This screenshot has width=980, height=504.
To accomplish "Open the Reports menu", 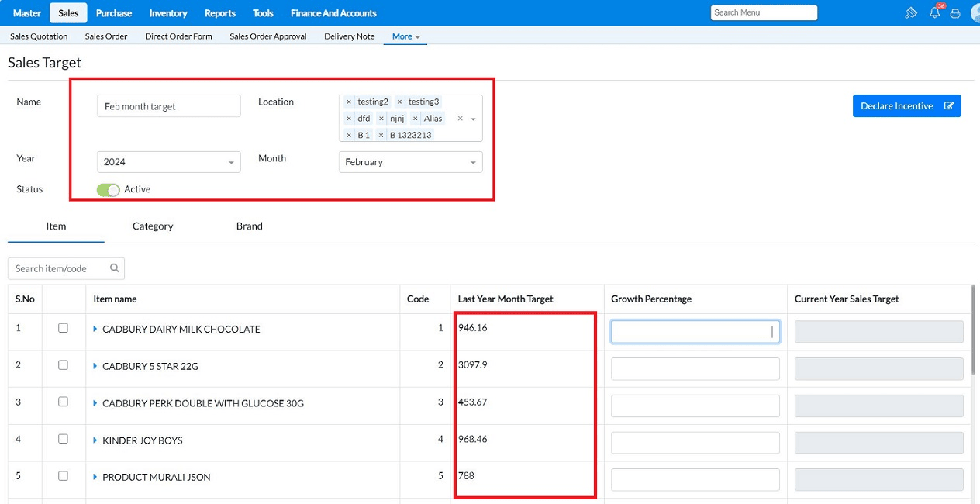I will 220,13.
